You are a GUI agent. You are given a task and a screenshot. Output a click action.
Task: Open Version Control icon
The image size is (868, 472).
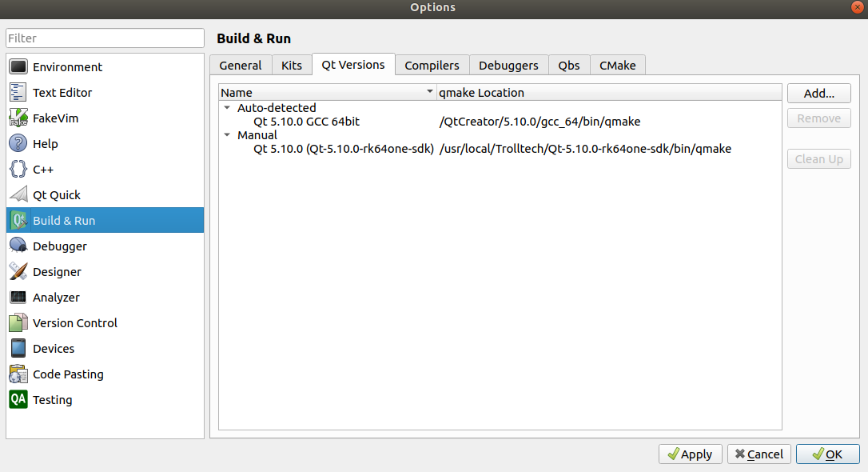click(18, 322)
